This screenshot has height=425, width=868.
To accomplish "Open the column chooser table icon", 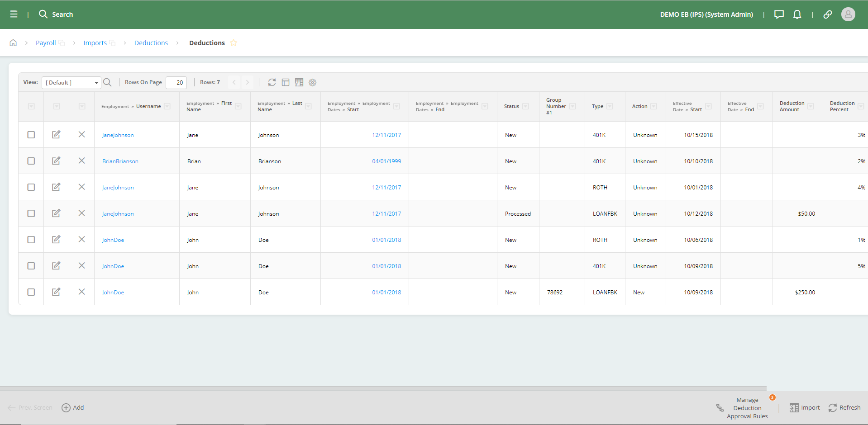I will coord(299,82).
